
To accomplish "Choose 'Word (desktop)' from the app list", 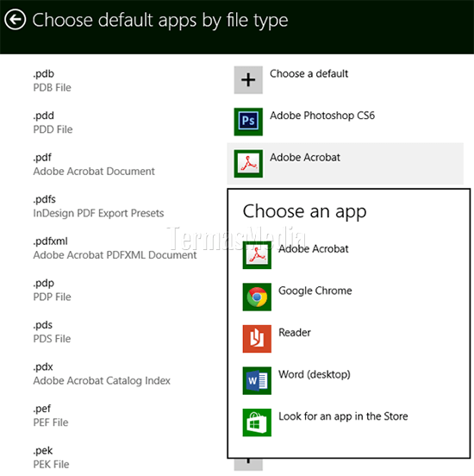I will 315,374.
